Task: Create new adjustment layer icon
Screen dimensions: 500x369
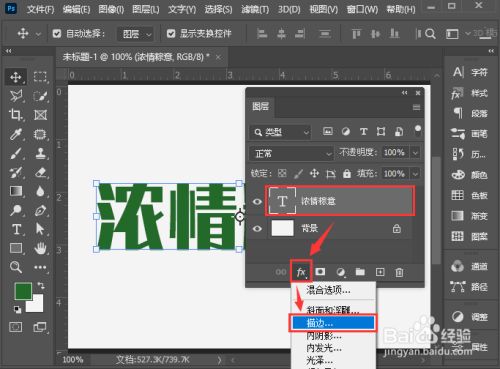Action: tap(340, 272)
